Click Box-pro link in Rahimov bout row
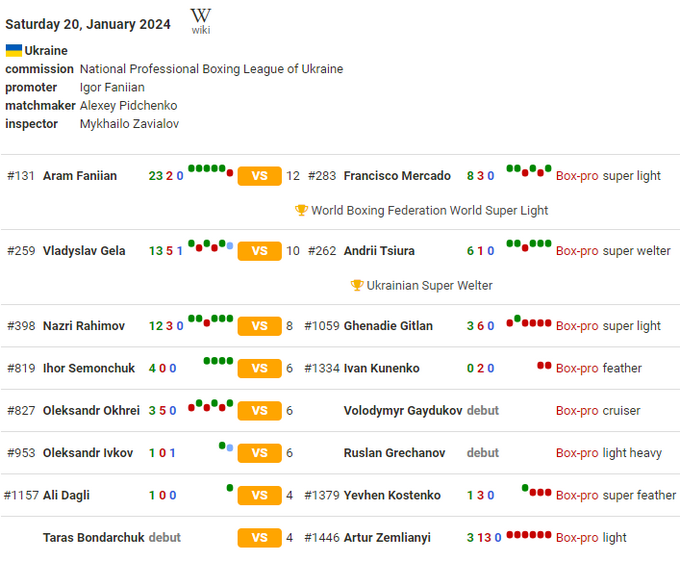 (x=577, y=326)
